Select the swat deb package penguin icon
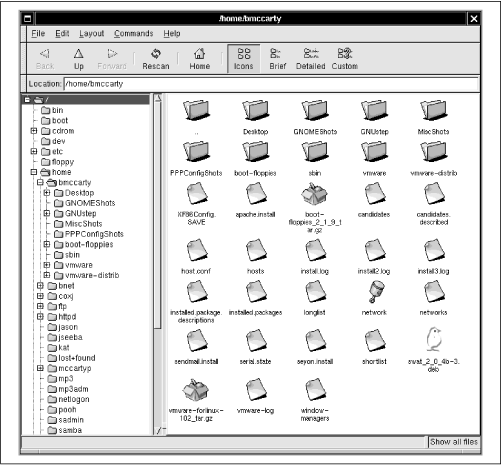 click(x=434, y=339)
